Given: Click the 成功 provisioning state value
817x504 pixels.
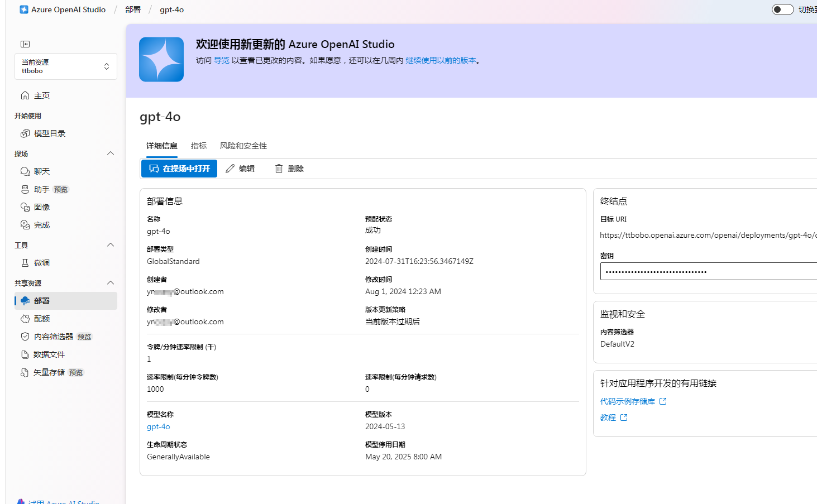Looking at the screenshot, I should coord(373,230).
